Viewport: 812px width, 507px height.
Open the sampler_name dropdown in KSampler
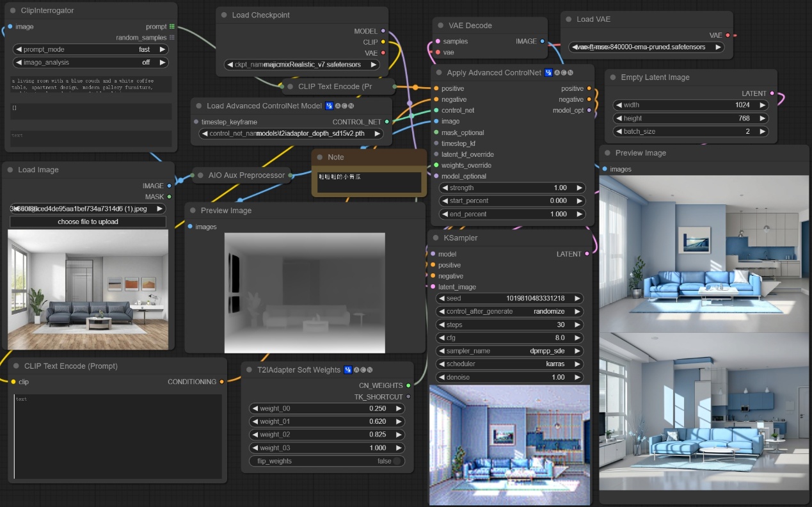pos(509,351)
